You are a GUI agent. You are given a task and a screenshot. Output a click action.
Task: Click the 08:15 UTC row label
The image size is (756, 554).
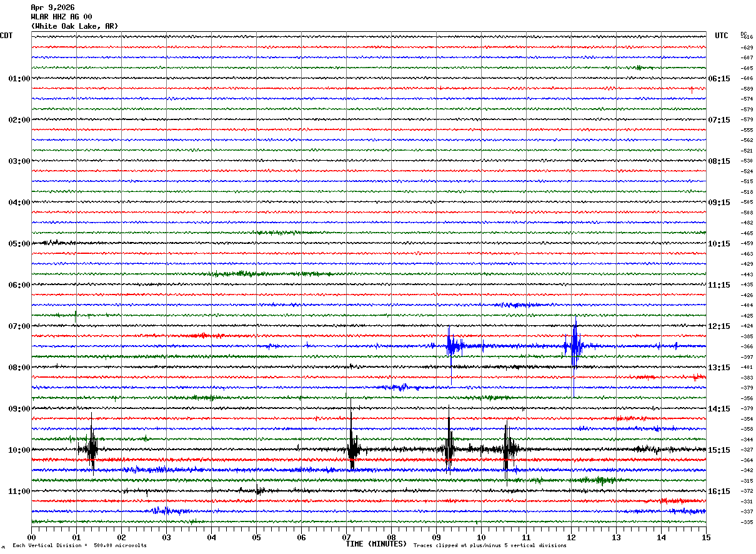(x=719, y=161)
